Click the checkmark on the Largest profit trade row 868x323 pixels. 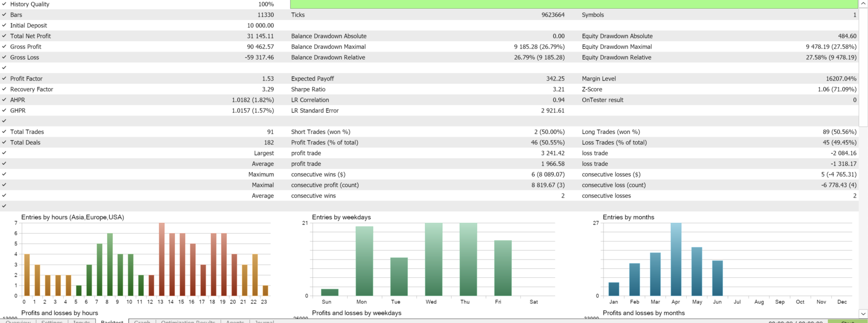(4, 153)
